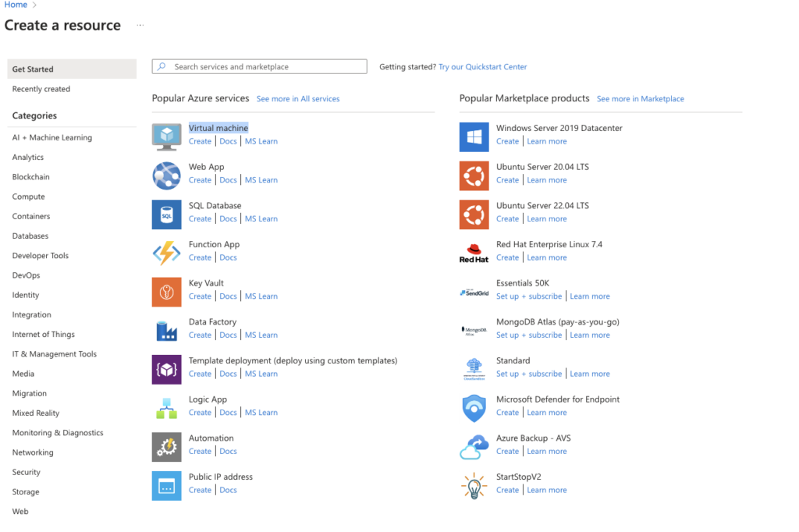This screenshot has width=799, height=532.
Task: Click the Ubuntu Server 22.04 LTS icon
Action: click(474, 214)
